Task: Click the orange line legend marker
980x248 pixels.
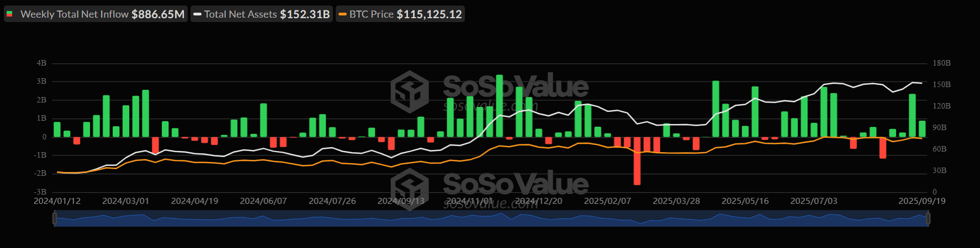Action: (x=343, y=14)
